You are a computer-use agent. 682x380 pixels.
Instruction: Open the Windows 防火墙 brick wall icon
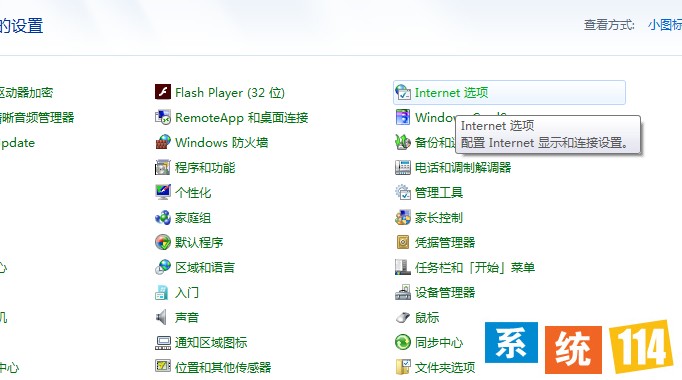163,142
